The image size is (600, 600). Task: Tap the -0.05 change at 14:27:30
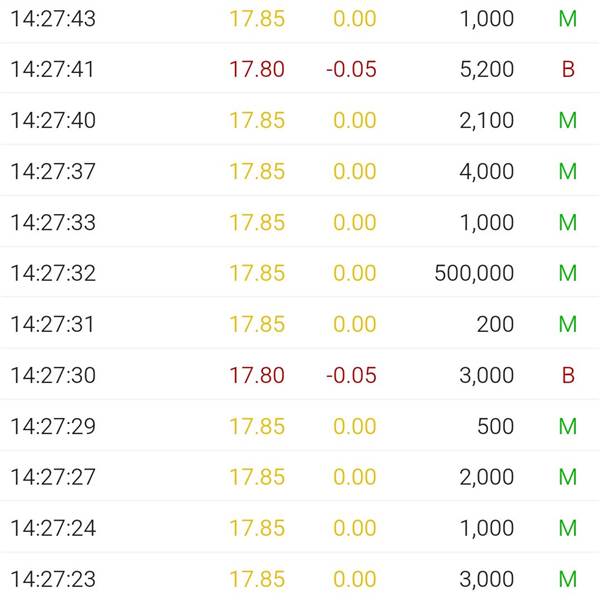point(351,375)
